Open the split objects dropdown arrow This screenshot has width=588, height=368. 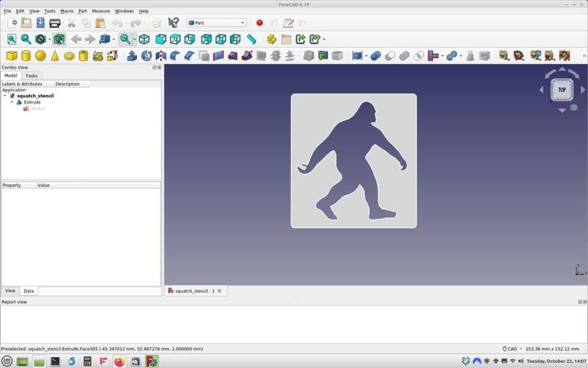point(461,57)
